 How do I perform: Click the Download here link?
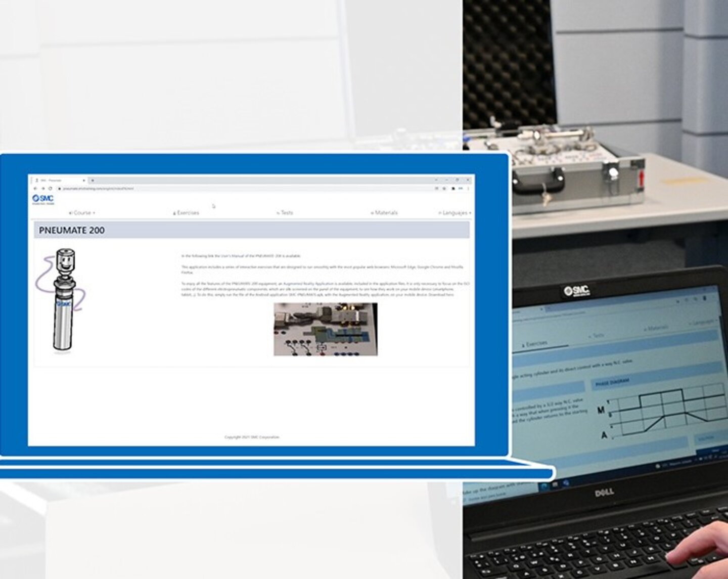tap(441, 294)
